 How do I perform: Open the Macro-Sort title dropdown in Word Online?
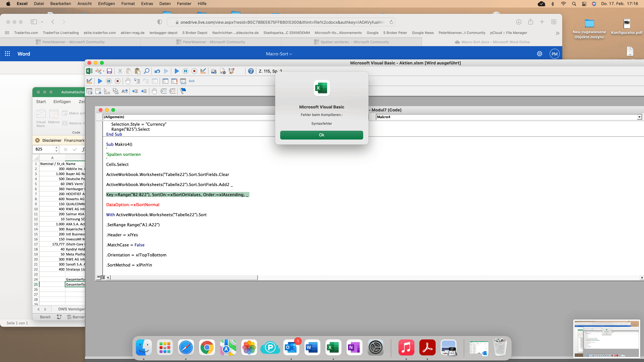(279, 54)
